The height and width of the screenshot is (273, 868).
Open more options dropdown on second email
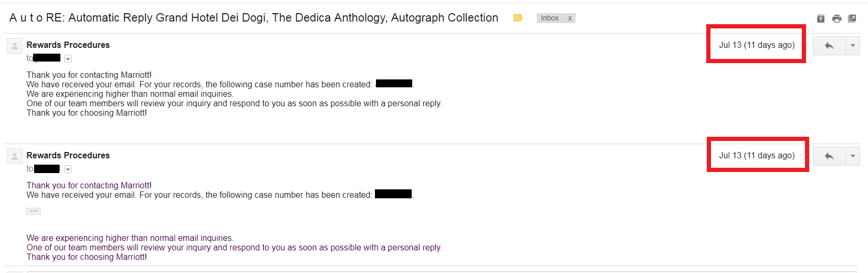[852, 156]
